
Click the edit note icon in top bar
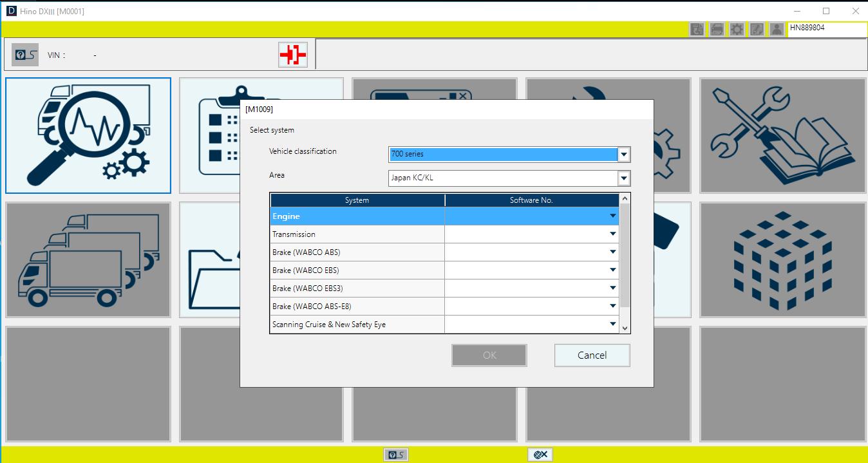(757, 29)
